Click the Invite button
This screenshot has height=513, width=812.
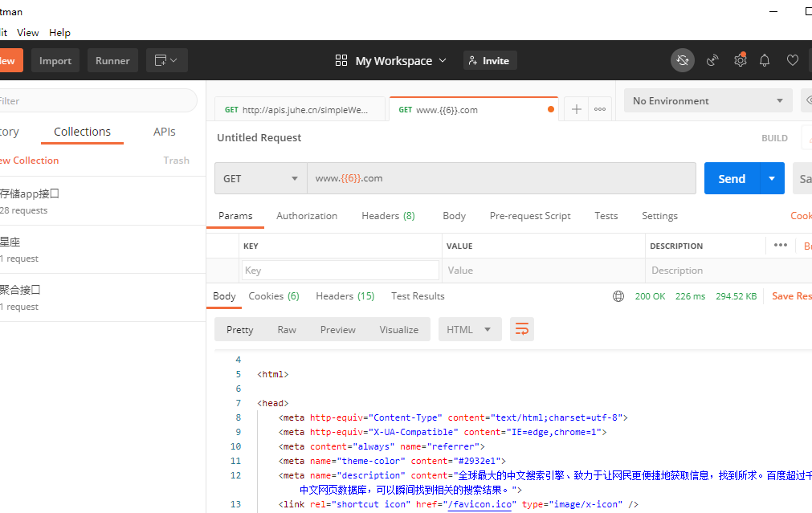click(x=490, y=60)
